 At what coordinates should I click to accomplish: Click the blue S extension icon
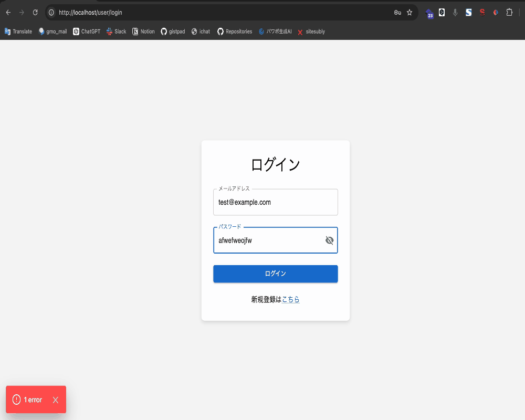point(468,12)
